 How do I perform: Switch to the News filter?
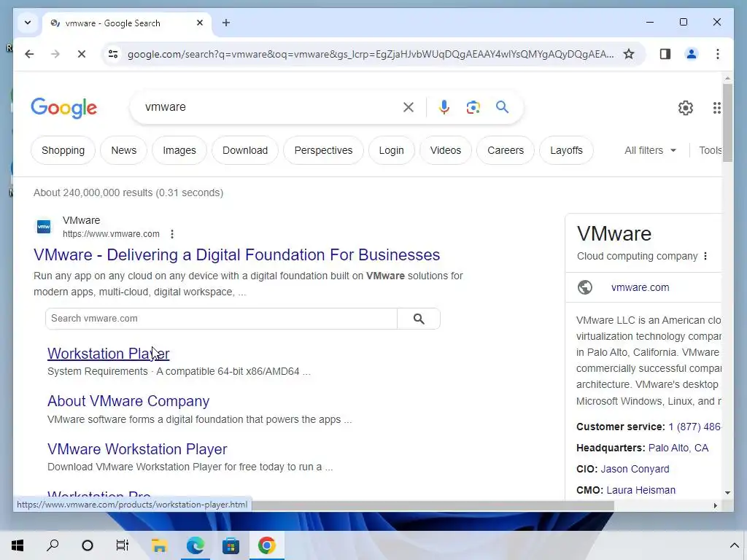point(124,150)
